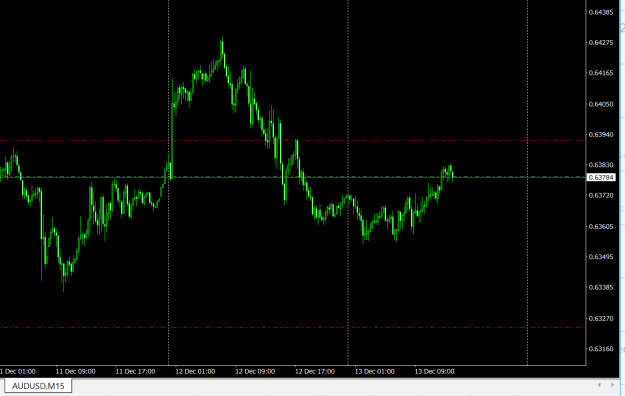
Task: Click the 0.64275 price axis label
Action: pyautogui.click(x=601, y=43)
